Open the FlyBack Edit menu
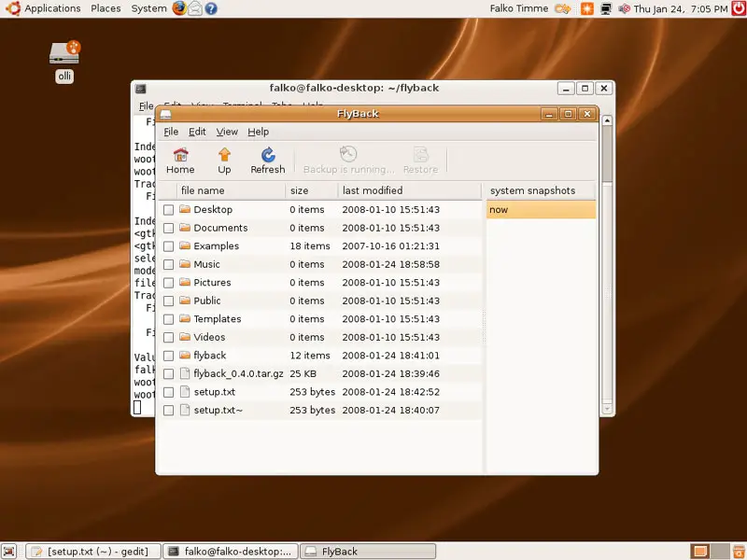This screenshot has height=560, width=747. (197, 132)
